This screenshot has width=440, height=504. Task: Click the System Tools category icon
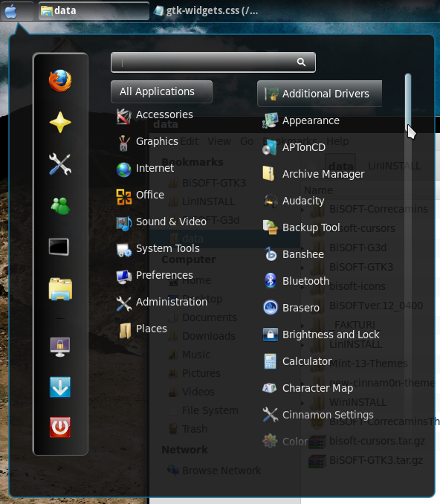click(x=123, y=250)
